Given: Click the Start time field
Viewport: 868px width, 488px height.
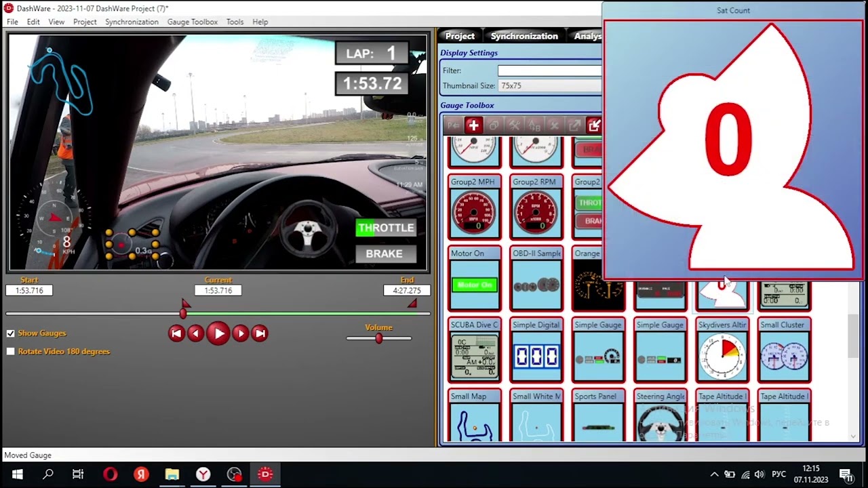Looking at the screenshot, I should 29,290.
